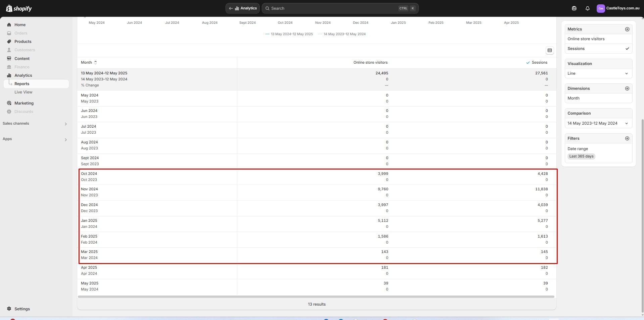
Task: Toggle table view icon above Sessions column
Action: pos(549,50)
